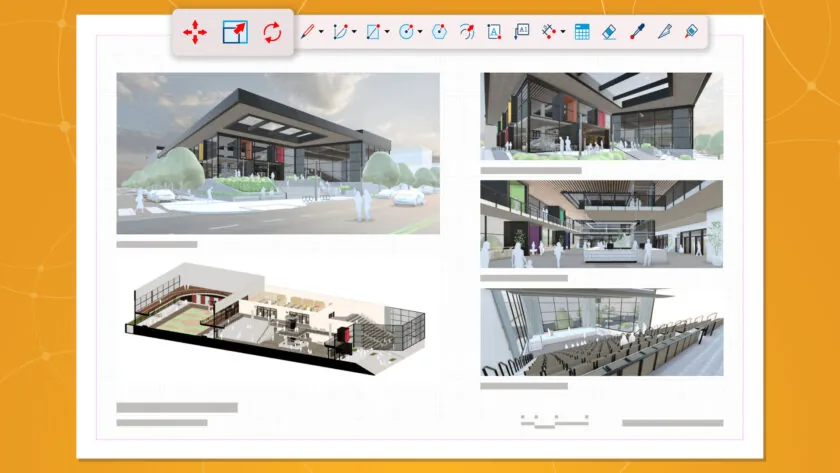Click the large exterior building rendering
Screen dimensions: 840x473
point(278,153)
